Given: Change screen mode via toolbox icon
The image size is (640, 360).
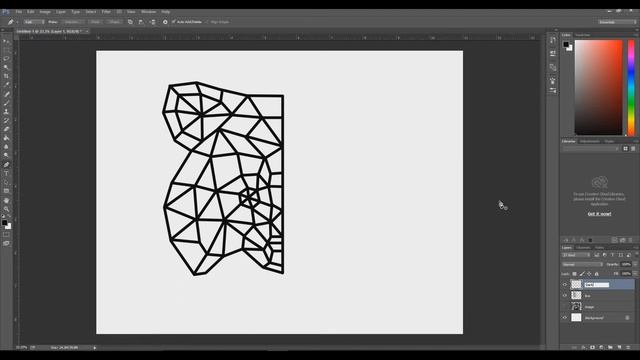Looking at the screenshot, I should (x=6, y=243).
